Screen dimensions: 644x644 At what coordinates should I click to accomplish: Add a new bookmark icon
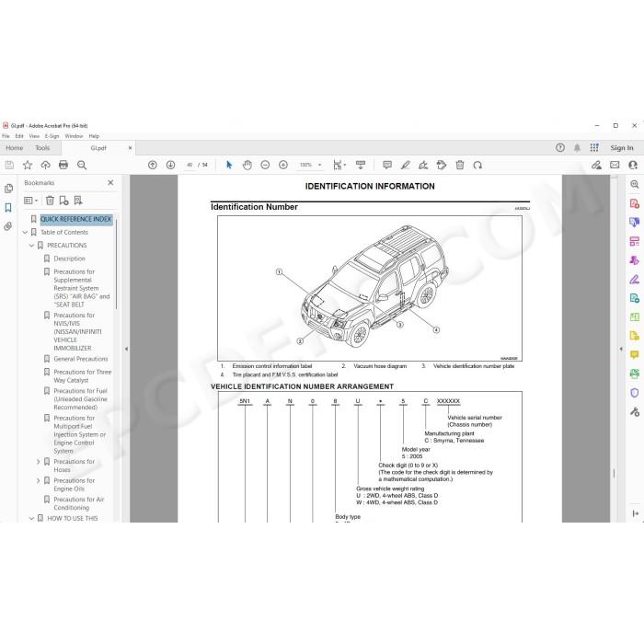63,201
